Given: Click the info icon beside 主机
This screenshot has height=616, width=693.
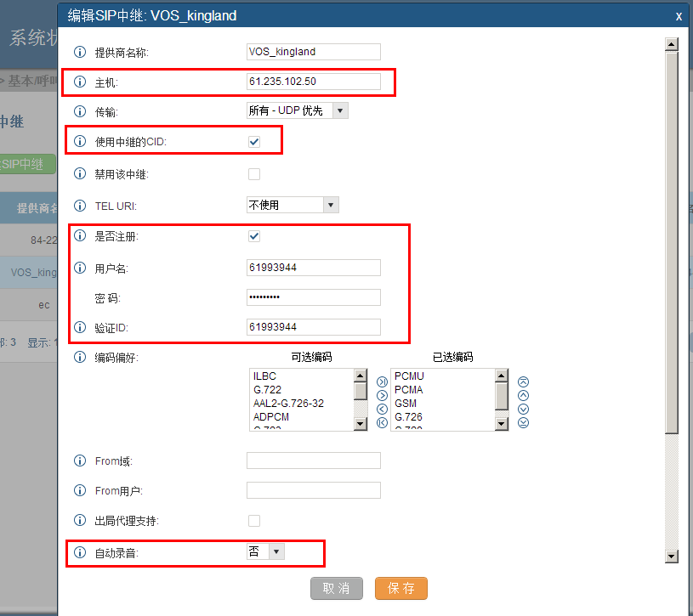Looking at the screenshot, I should (81, 82).
